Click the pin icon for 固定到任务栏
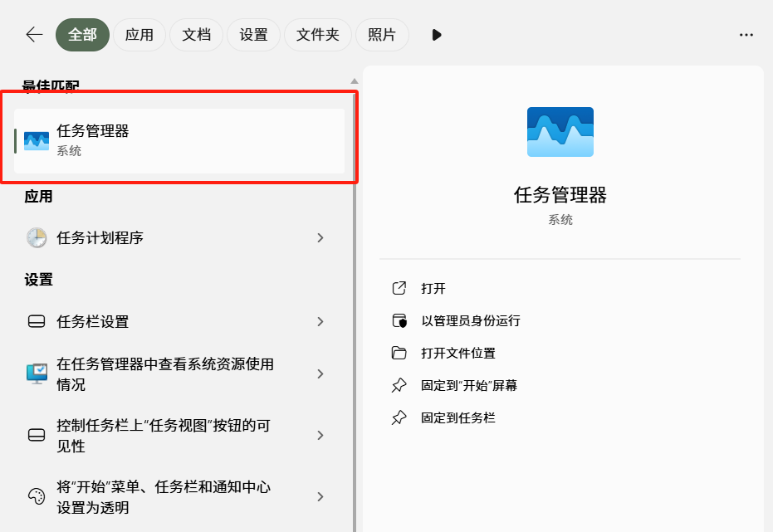This screenshot has height=532, width=773. pyautogui.click(x=399, y=417)
